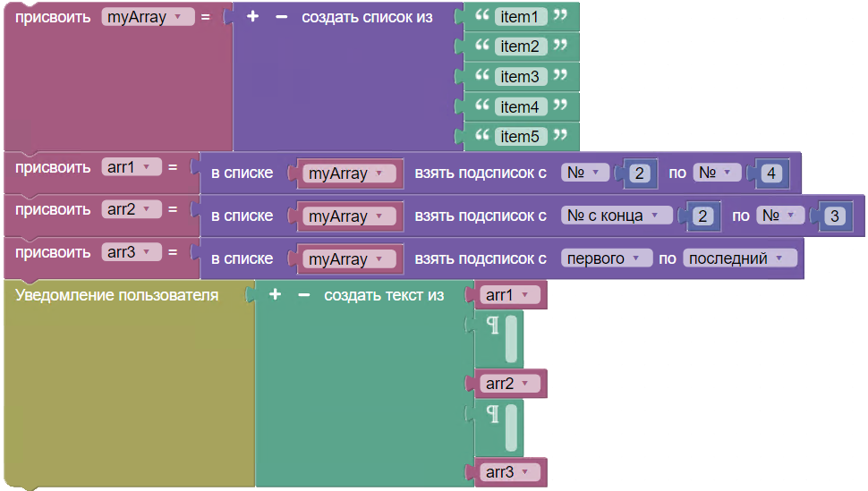Click 'в списке' text in arr2 row
Screen dimensions: 868x491
point(243,216)
